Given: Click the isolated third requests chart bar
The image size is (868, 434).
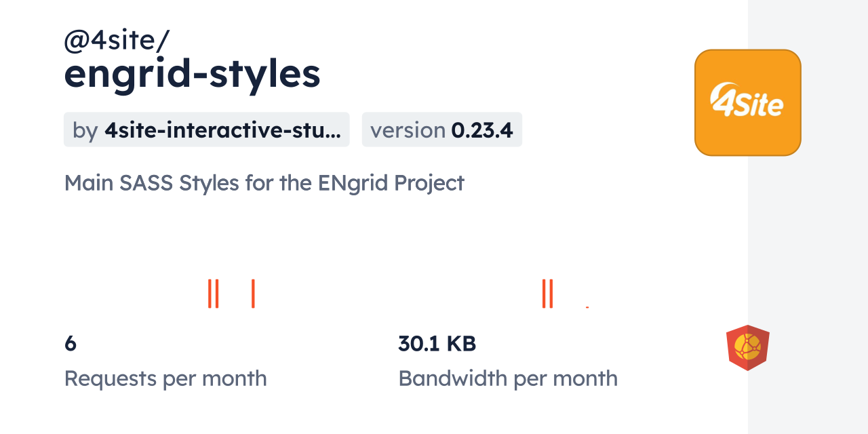Looking at the screenshot, I should point(253,294).
